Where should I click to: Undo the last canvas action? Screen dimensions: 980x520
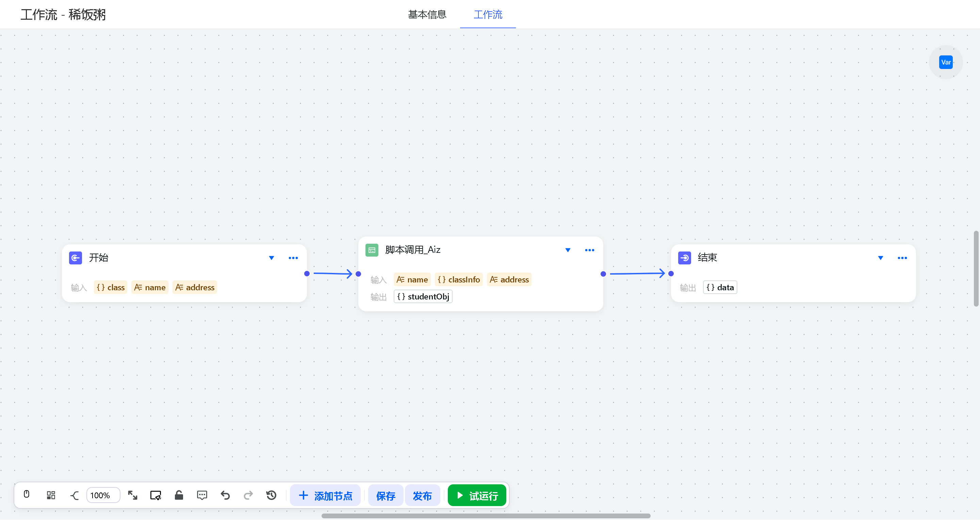point(225,495)
